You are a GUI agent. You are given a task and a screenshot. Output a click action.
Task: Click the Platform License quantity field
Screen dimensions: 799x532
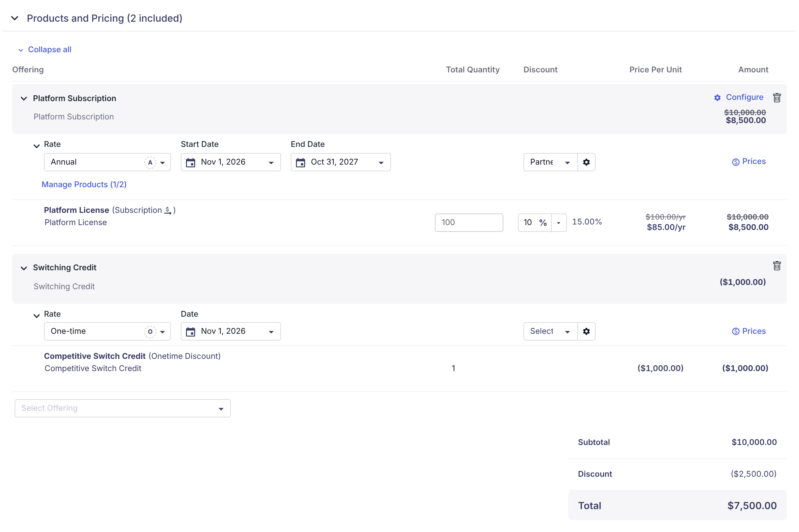469,223
